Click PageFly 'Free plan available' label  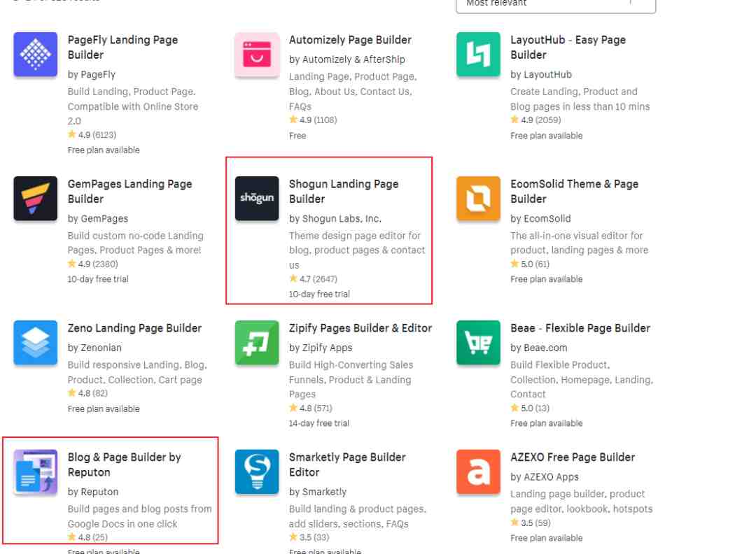point(104,150)
